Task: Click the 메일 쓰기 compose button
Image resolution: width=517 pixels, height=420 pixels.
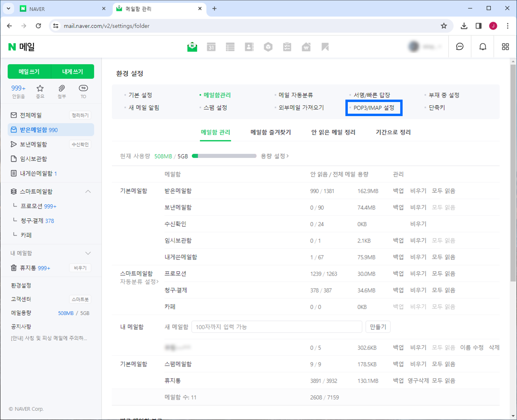Action: click(x=29, y=72)
